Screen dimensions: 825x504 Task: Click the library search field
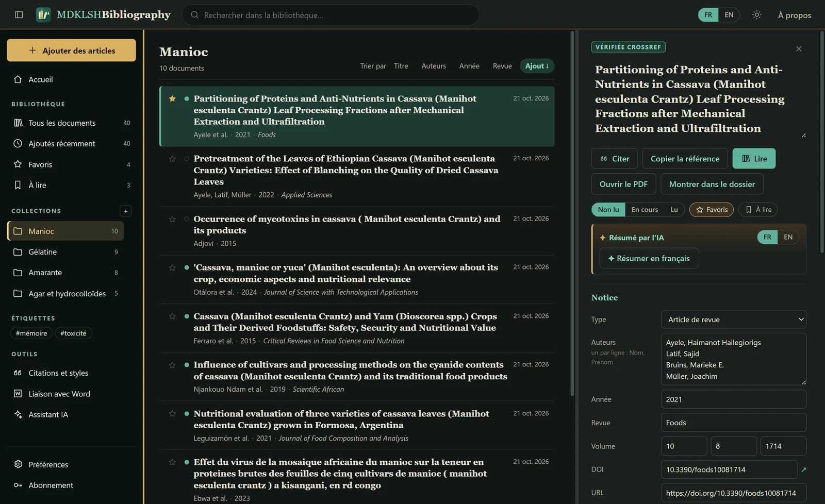tap(331, 15)
